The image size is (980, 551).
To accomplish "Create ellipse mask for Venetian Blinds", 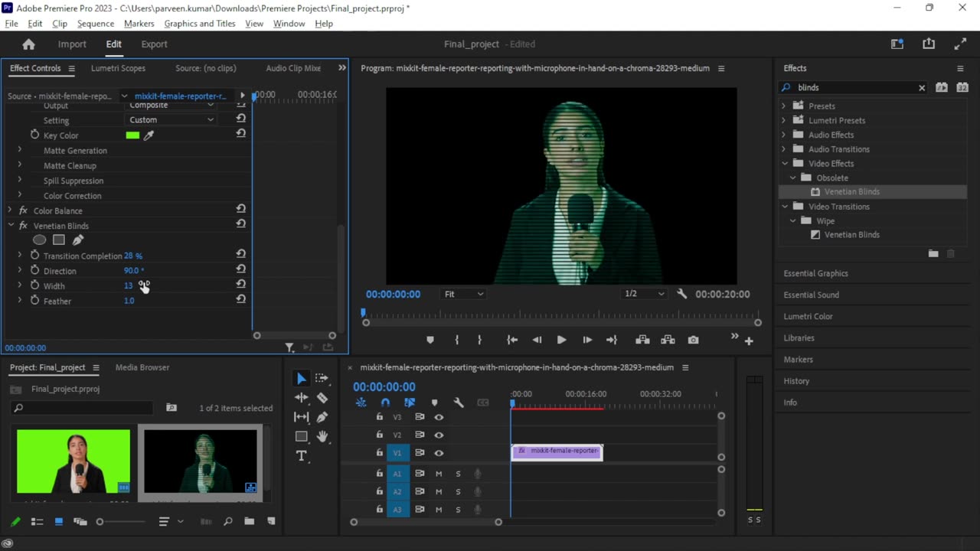I will point(39,240).
